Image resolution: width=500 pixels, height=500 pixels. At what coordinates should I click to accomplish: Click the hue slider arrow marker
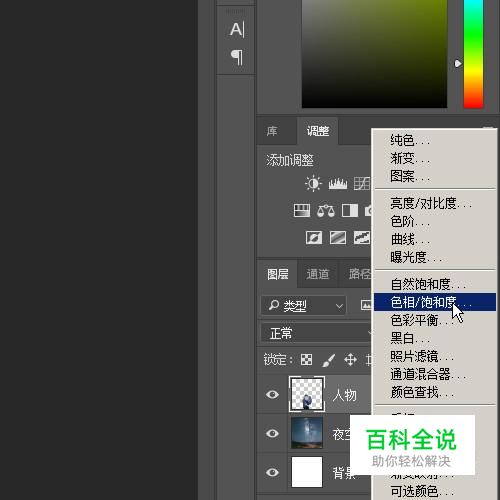[458, 63]
